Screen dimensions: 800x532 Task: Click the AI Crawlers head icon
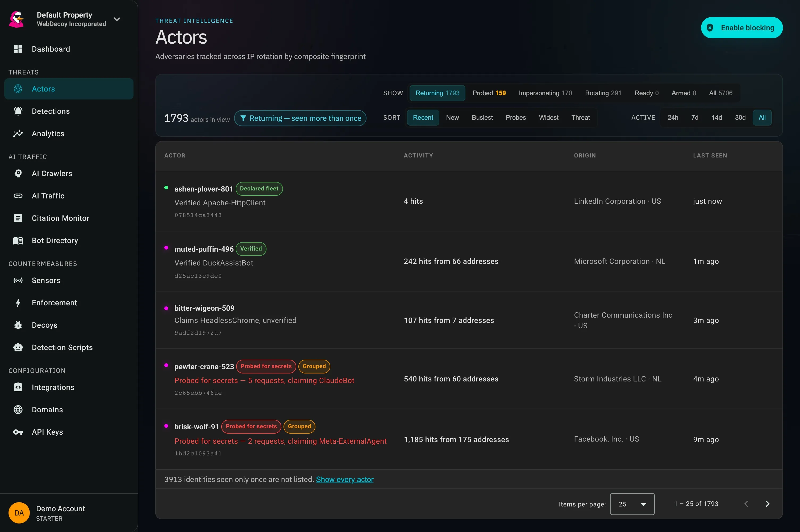18,173
